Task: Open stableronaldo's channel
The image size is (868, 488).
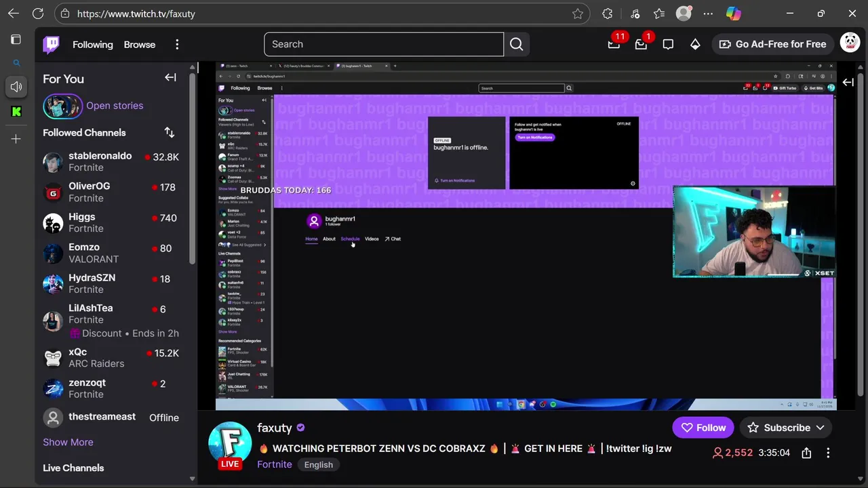Action: click(x=111, y=161)
